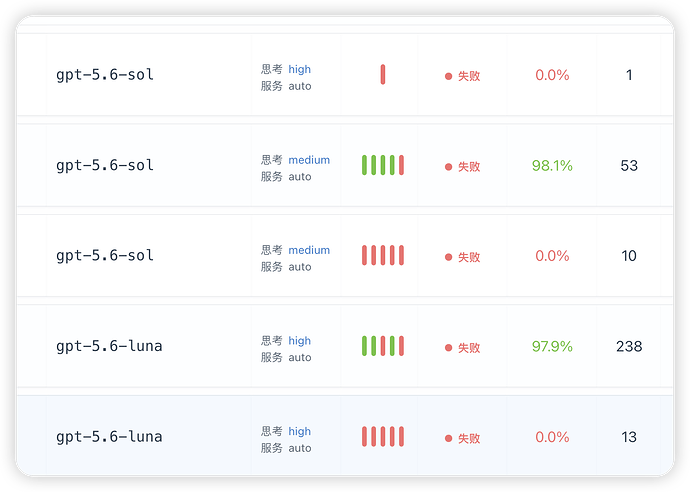This screenshot has height=492, width=690.
Task: Click the 失败 status in the 10-count row
Action: [469, 257]
